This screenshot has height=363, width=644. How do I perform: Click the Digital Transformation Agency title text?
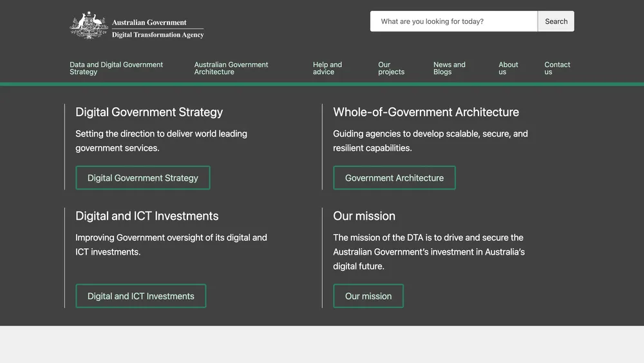coord(158,35)
